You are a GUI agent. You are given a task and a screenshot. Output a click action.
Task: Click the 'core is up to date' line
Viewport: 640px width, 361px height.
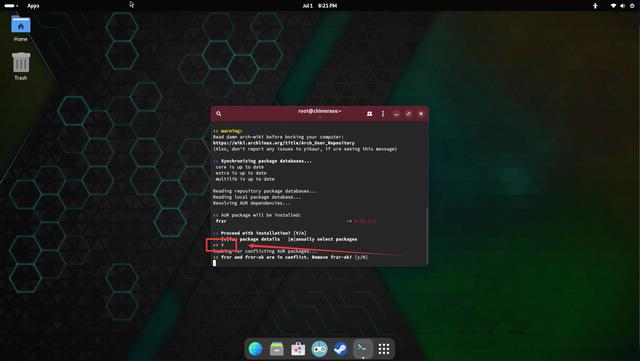pos(240,167)
